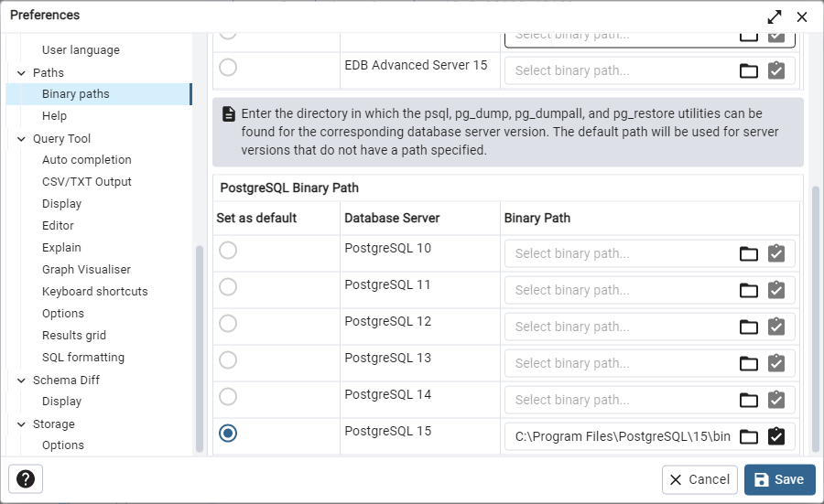
Task: Open folder browser for PostgreSQL 15 path
Action: click(748, 436)
